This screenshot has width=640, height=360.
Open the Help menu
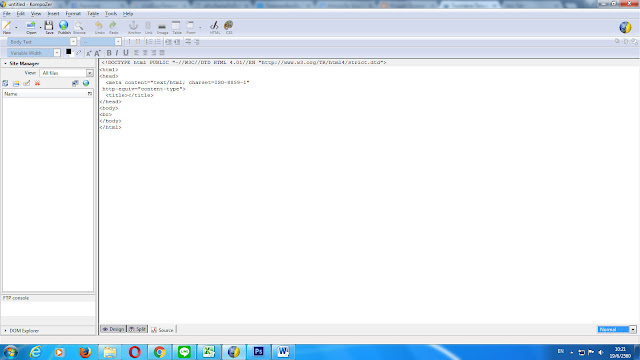(x=128, y=13)
